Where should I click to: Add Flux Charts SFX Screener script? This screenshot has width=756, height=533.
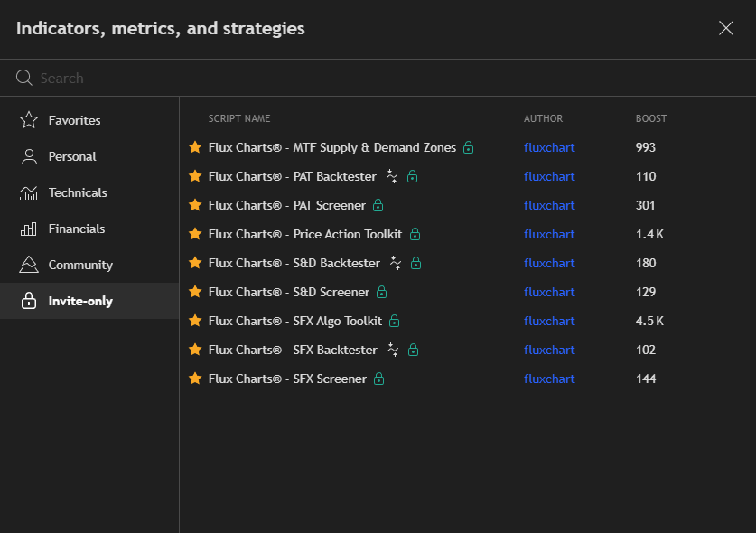pos(287,379)
